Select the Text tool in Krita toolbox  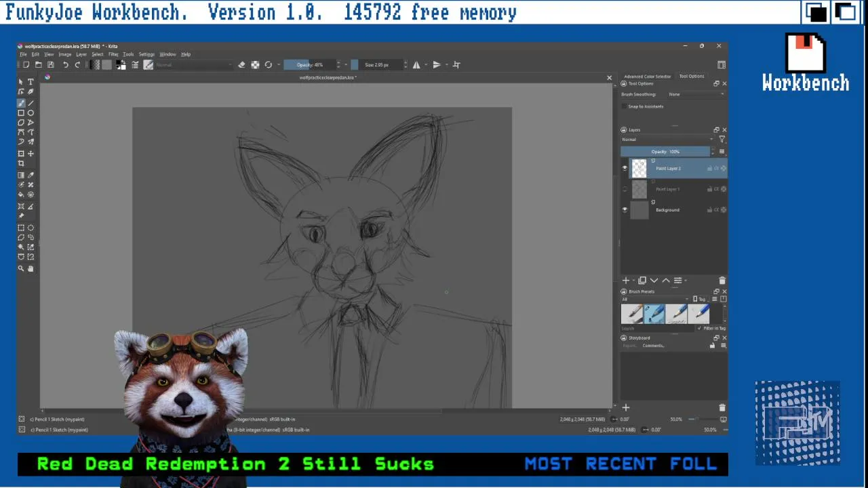(31, 81)
